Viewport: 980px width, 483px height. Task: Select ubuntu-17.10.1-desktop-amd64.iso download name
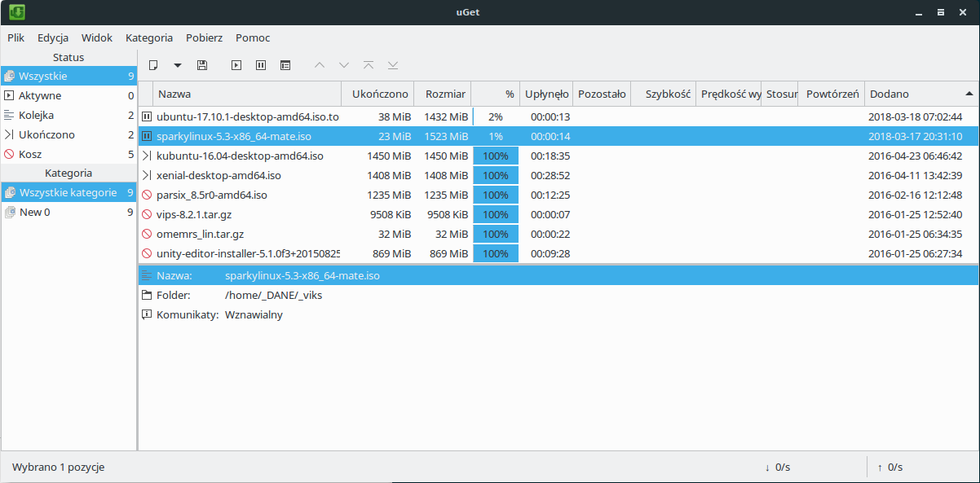click(248, 116)
